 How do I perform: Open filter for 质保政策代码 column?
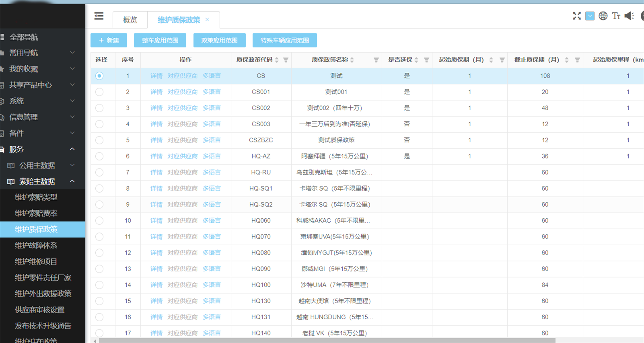click(x=286, y=60)
